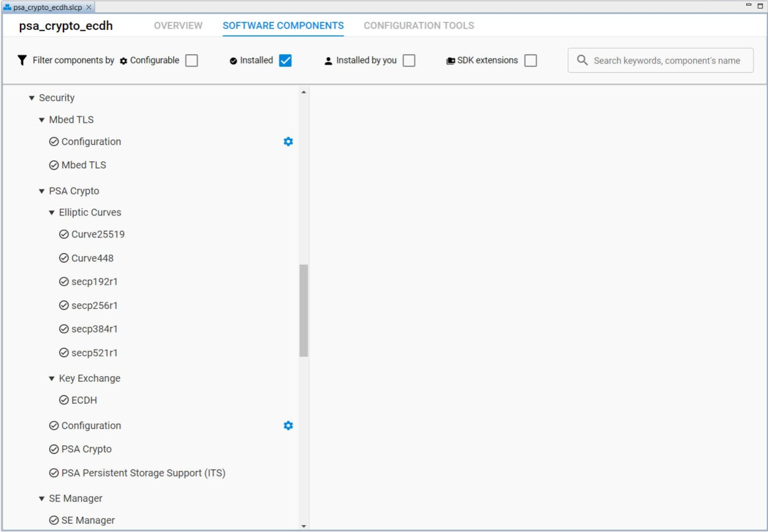Collapse the Elliptic Curves tree node
768x532 pixels.
click(52, 212)
